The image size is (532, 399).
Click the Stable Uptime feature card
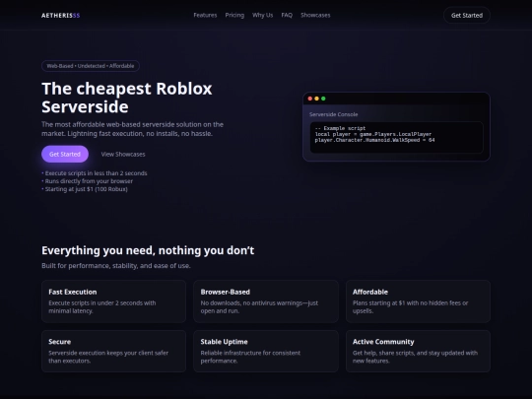click(266, 351)
